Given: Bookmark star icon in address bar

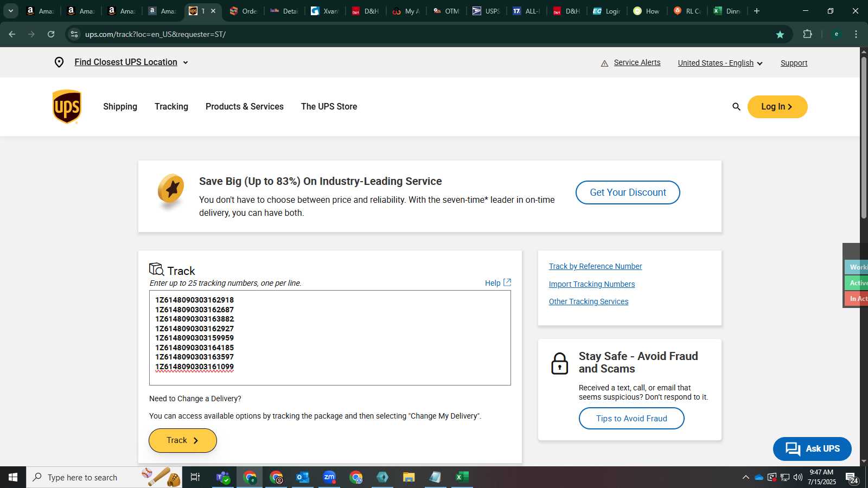Looking at the screenshot, I should [x=780, y=34].
